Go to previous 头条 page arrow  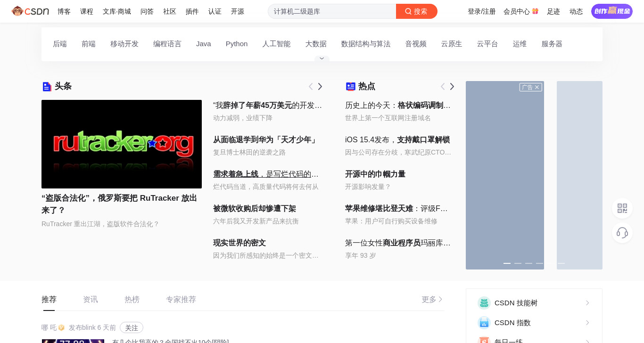[x=311, y=87]
